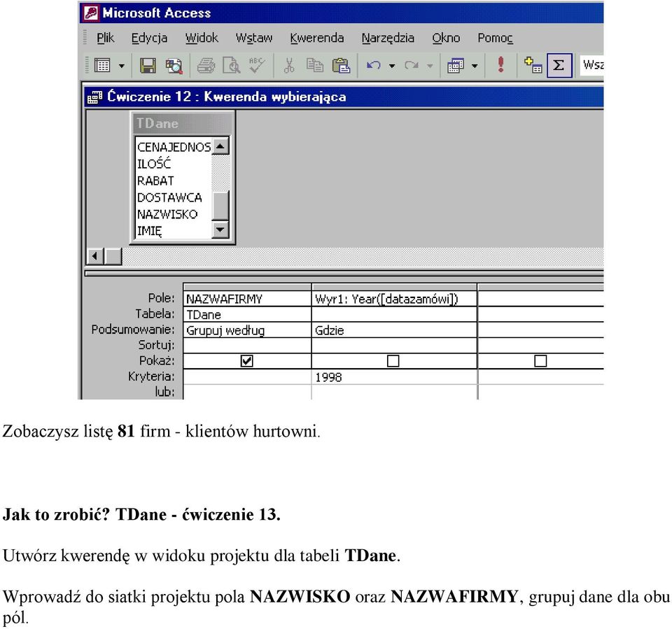
Task: Click the TDane cell in Tabela row
Action: coord(247,315)
